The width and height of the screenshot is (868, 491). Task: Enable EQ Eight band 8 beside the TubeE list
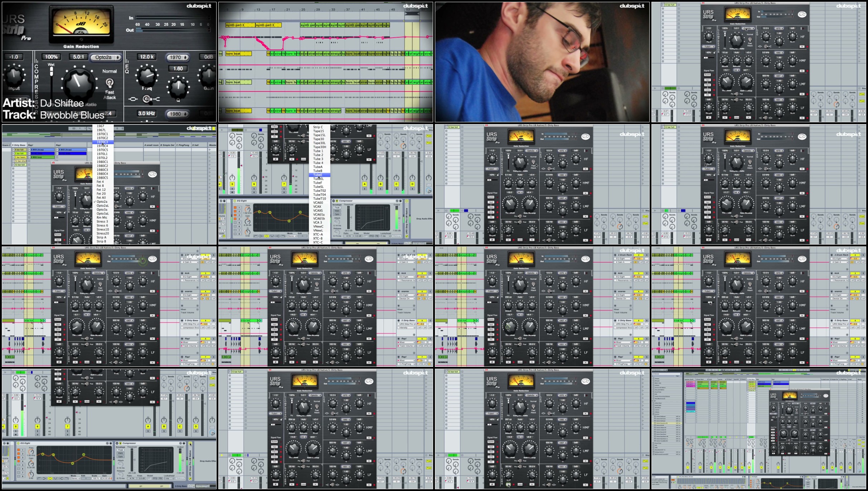tap(235, 234)
